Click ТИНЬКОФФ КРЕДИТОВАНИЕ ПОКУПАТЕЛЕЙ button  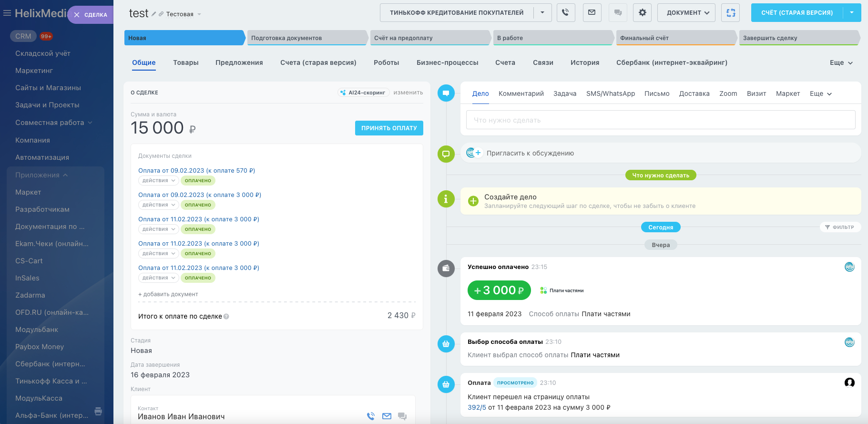tap(457, 13)
